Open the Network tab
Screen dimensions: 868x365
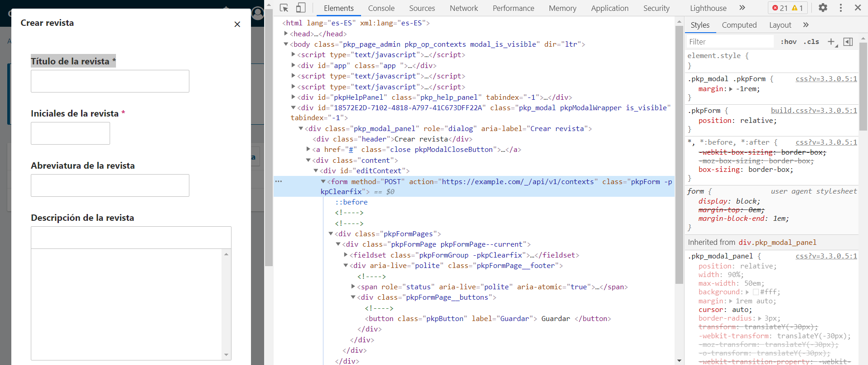463,8
